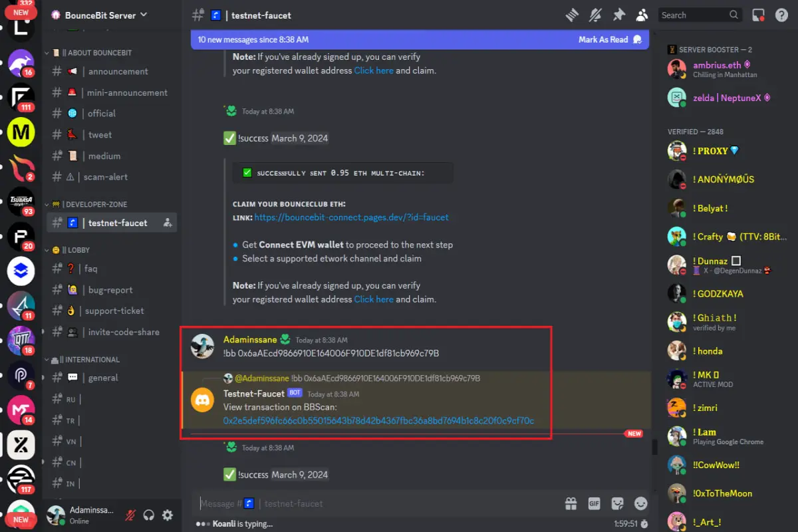Open notification settings bell icon

point(595,15)
